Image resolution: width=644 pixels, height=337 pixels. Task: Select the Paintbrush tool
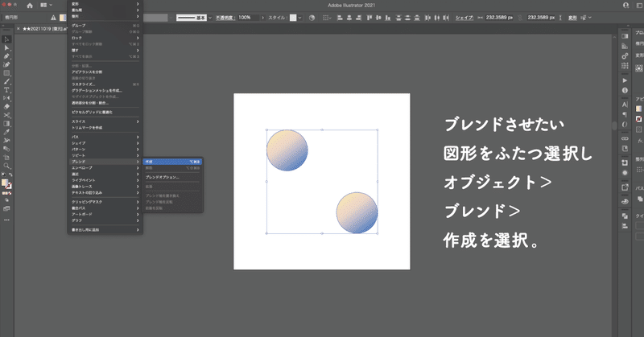coord(6,81)
